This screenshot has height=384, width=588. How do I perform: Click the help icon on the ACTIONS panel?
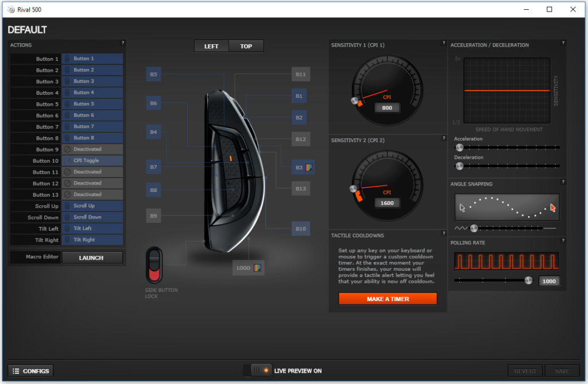pyautogui.click(x=122, y=43)
